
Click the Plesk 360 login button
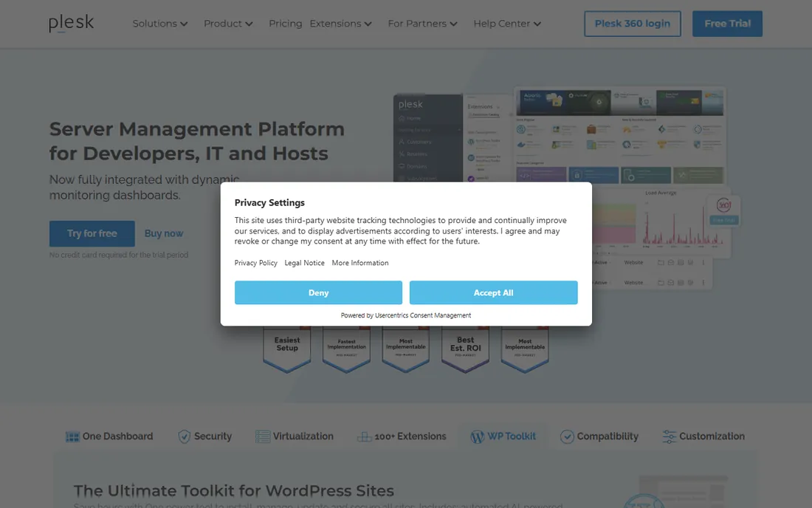pos(633,24)
